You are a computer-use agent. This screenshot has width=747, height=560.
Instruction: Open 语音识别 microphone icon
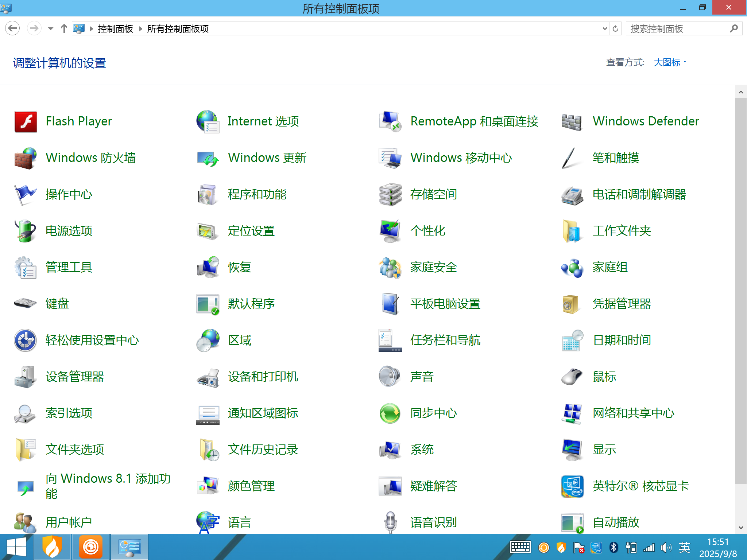[390, 522]
